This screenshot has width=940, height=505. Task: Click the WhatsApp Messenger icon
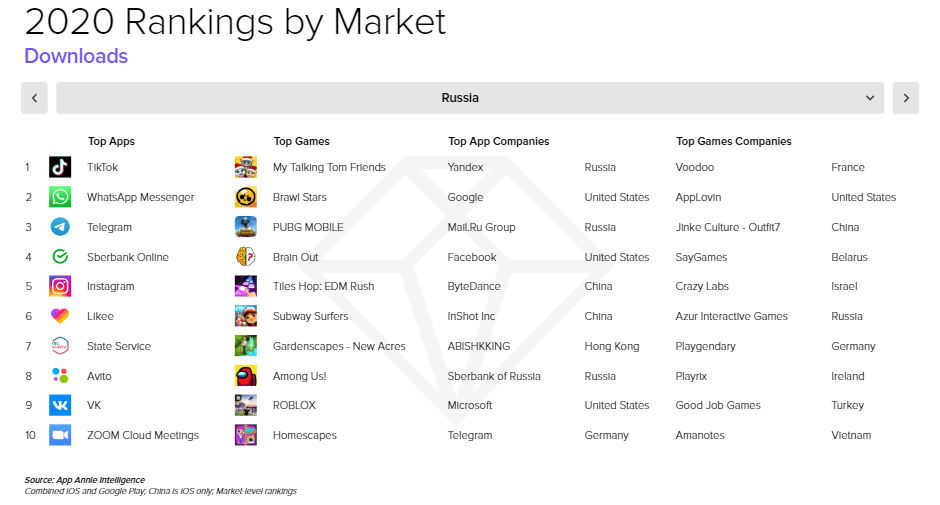(x=60, y=197)
